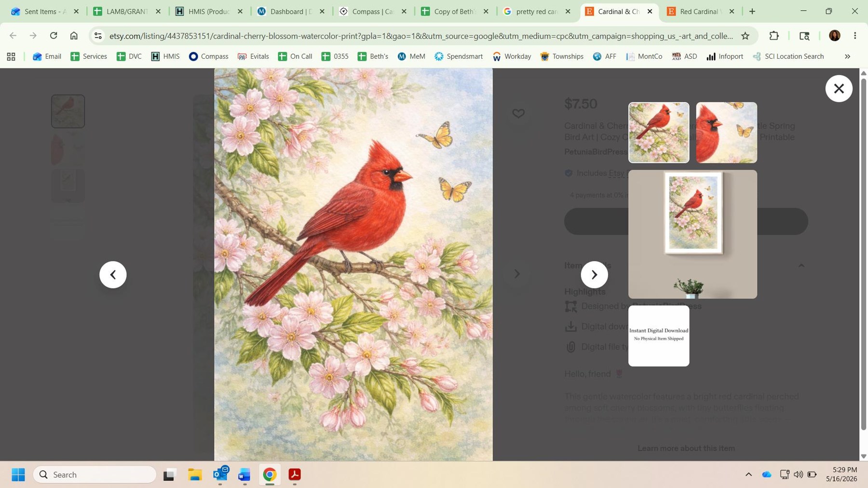Open the Chrome profile avatar
This screenshot has width=868, height=488.
(835, 35)
